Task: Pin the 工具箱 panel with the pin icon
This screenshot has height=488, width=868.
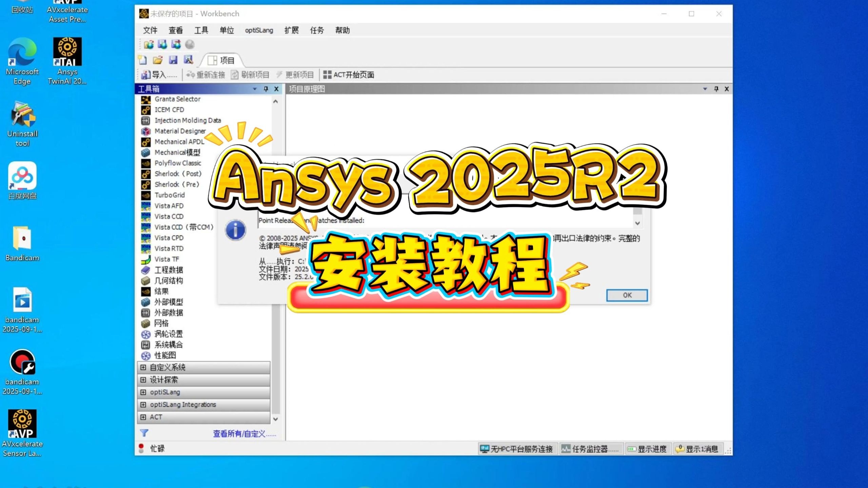Action: pyautogui.click(x=266, y=89)
